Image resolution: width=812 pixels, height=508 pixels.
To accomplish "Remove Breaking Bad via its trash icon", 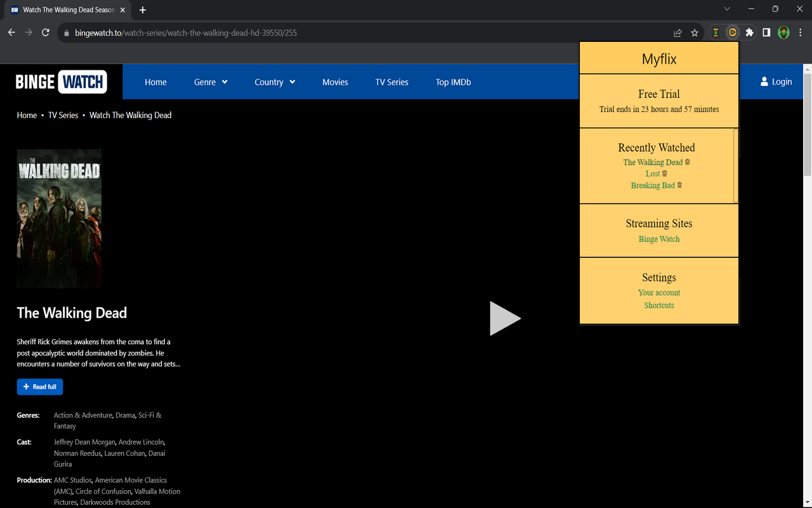I will pyautogui.click(x=679, y=185).
